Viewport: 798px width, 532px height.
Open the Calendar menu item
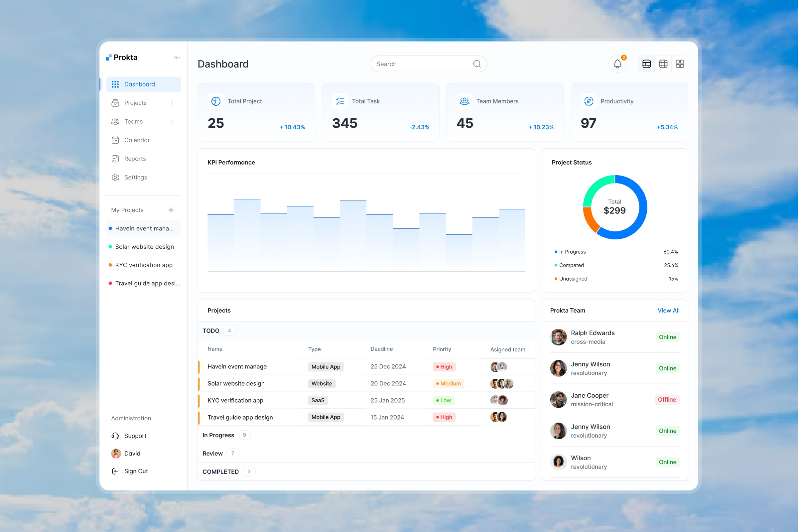[x=137, y=140]
